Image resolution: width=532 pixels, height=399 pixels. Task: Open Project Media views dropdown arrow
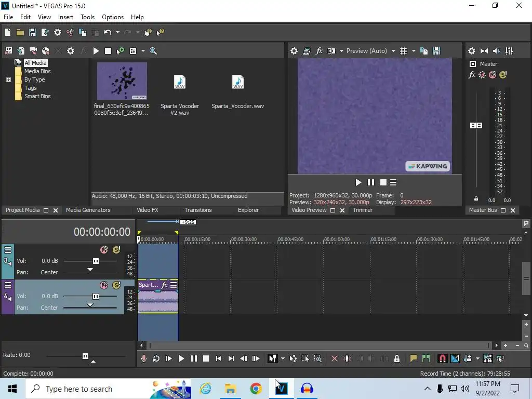click(x=143, y=51)
